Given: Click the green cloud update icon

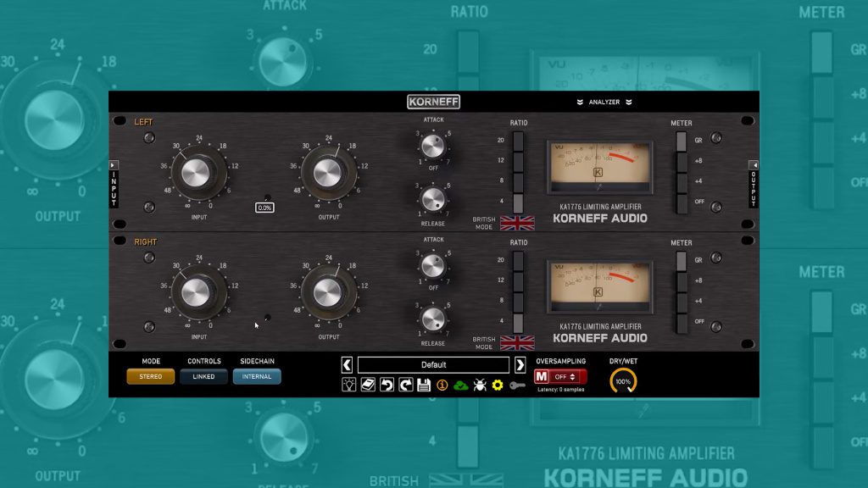Looking at the screenshot, I should click(460, 385).
